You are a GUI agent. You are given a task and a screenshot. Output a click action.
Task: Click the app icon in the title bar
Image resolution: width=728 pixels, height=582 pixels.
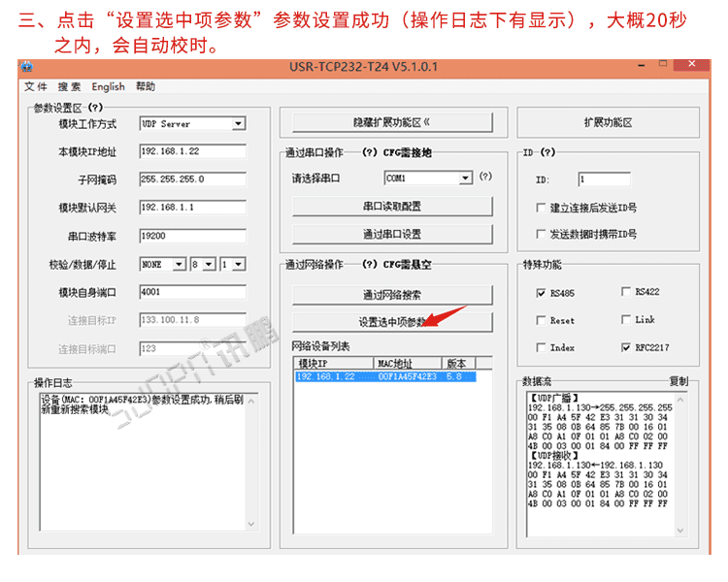pos(27,68)
